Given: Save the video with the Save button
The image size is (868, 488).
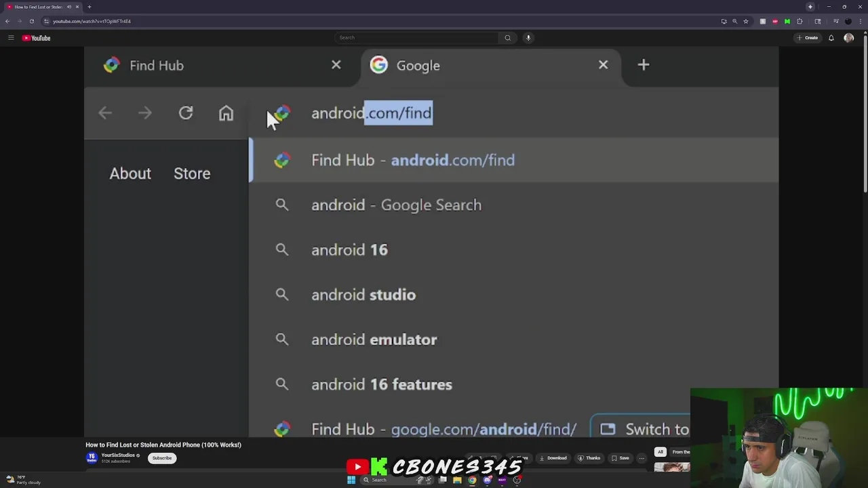Looking at the screenshot, I should [620, 458].
